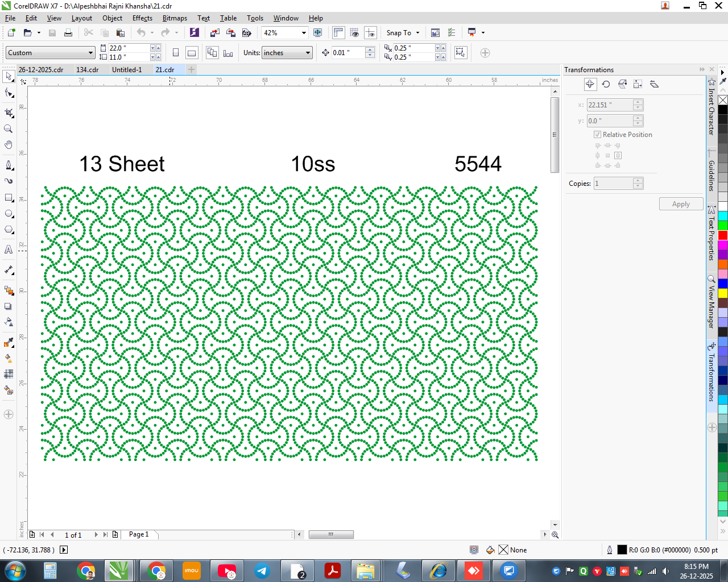Expand the Units inches dropdown
The image size is (728, 582).
tap(308, 53)
